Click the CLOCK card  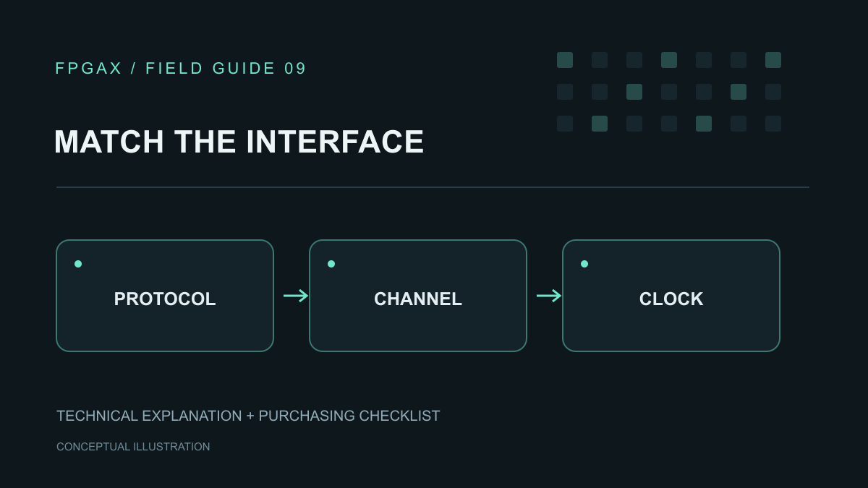click(671, 296)
